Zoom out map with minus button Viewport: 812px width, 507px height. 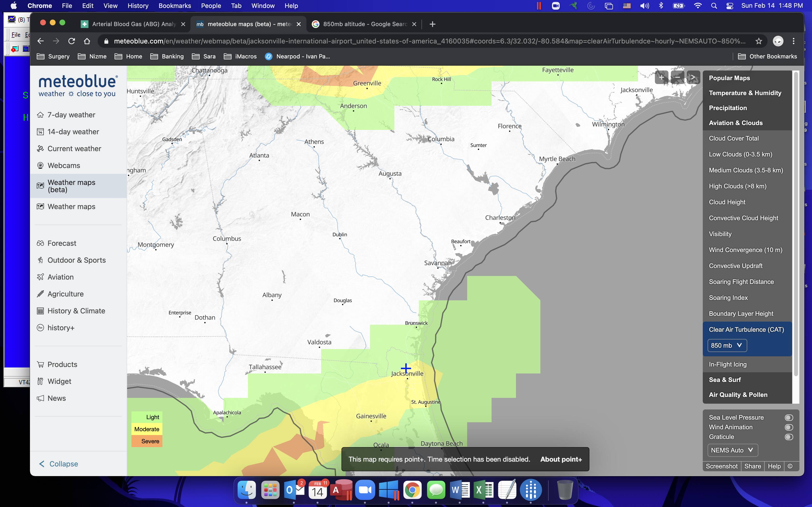677,77
